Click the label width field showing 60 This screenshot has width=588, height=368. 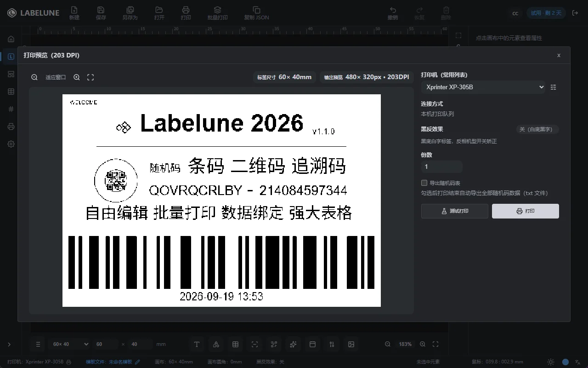(106, 344)
